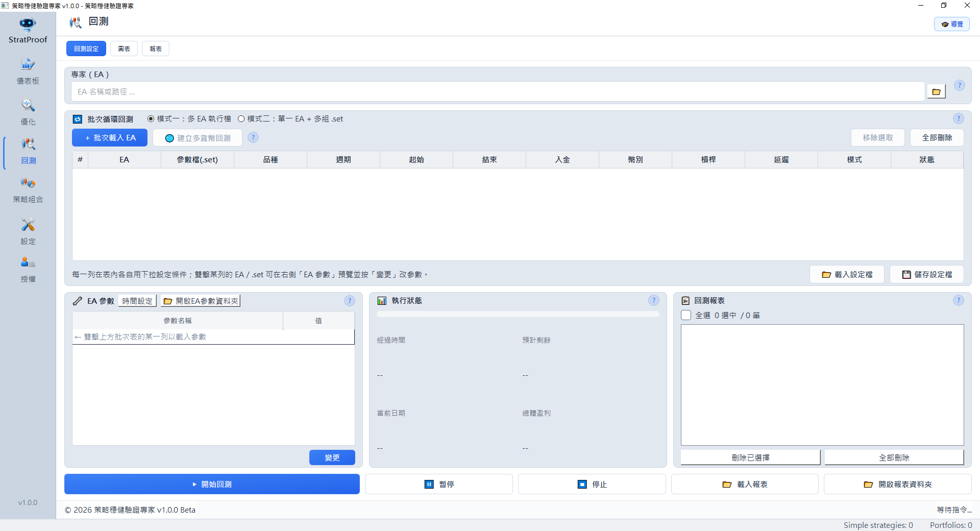980x531 pixels.
Task: Switch to the 報表 tab
Action: (x=156, y=49)
